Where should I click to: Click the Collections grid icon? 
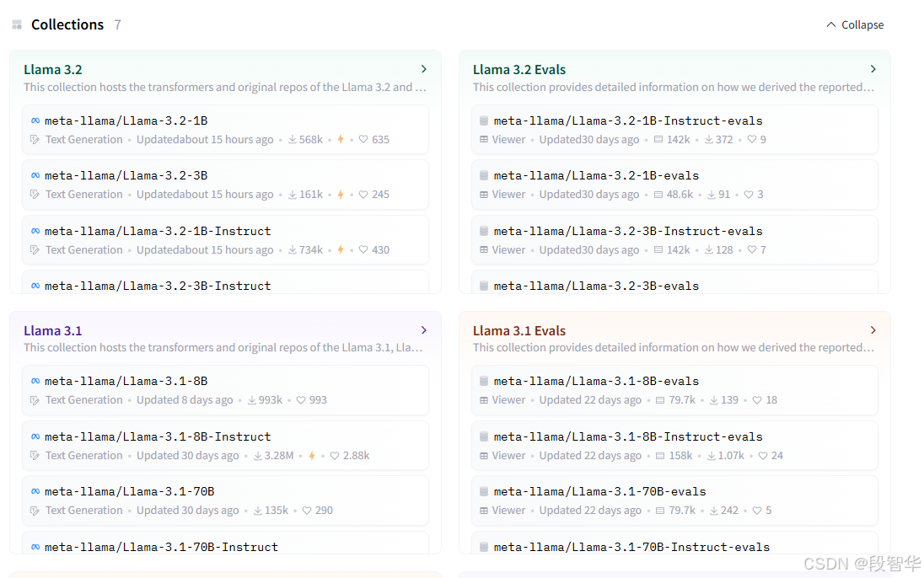(17, 24)
